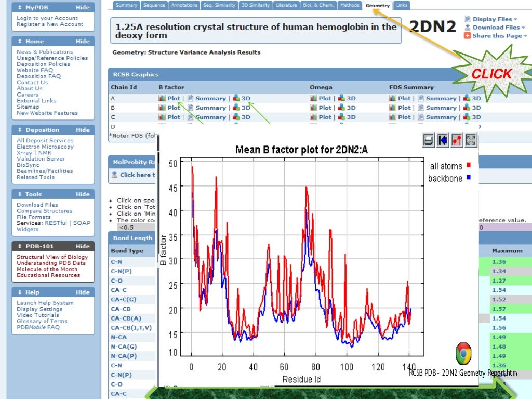532x399 pixels.
Task: Open the Geometry tab
Action: tap(377, 5)
